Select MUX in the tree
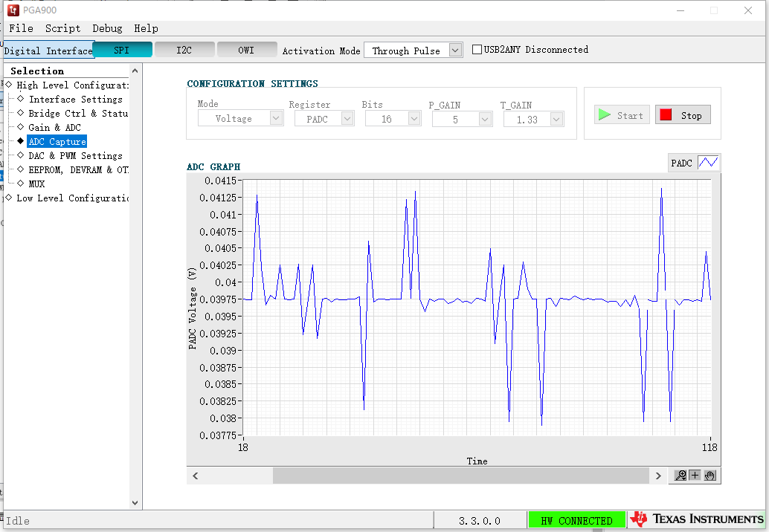This screenshot has width=769, height=532. (x=36, y=184)
